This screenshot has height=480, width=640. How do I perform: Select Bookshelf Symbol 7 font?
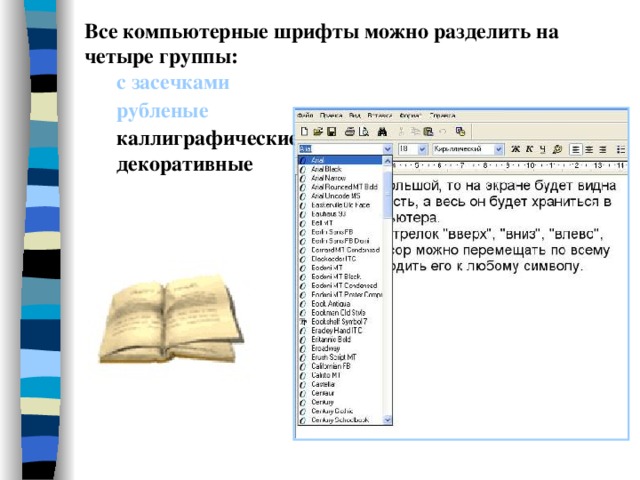(340, 322)
